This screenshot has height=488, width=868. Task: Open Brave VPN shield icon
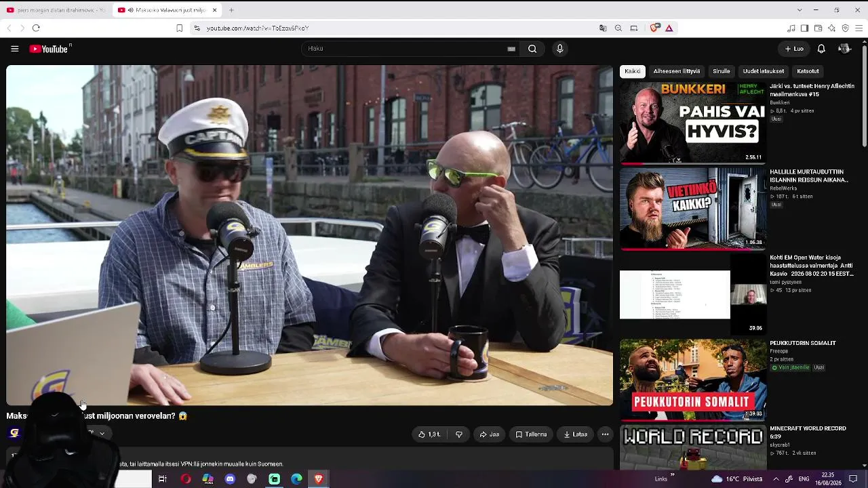(x=845, y=28)
